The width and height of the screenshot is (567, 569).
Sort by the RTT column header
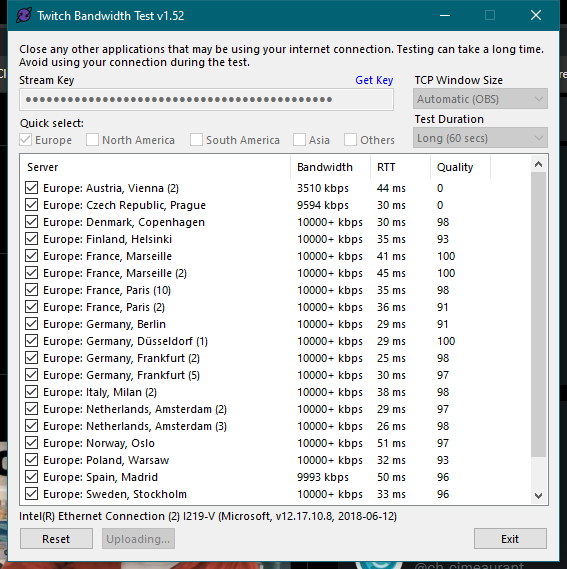coord(400,167)
